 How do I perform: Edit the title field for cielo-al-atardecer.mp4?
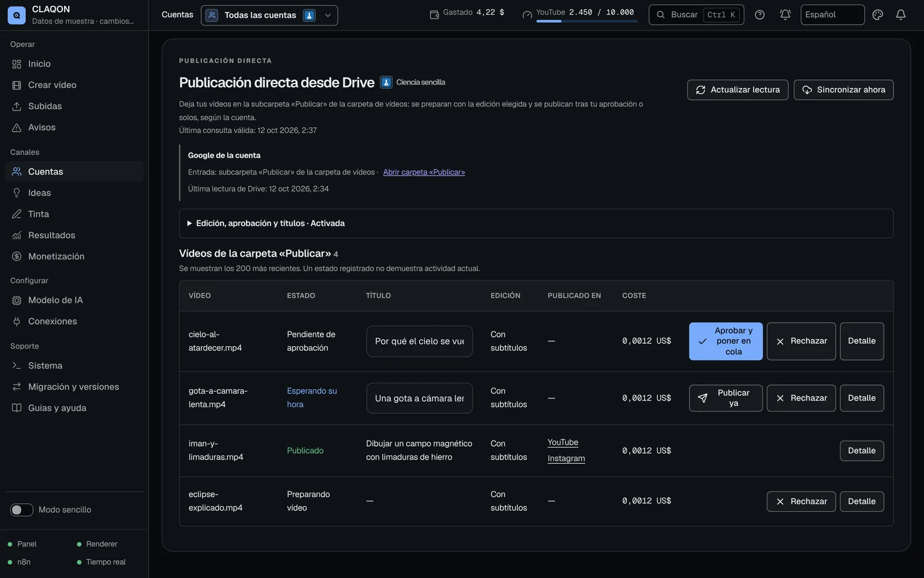coord(419,342)
